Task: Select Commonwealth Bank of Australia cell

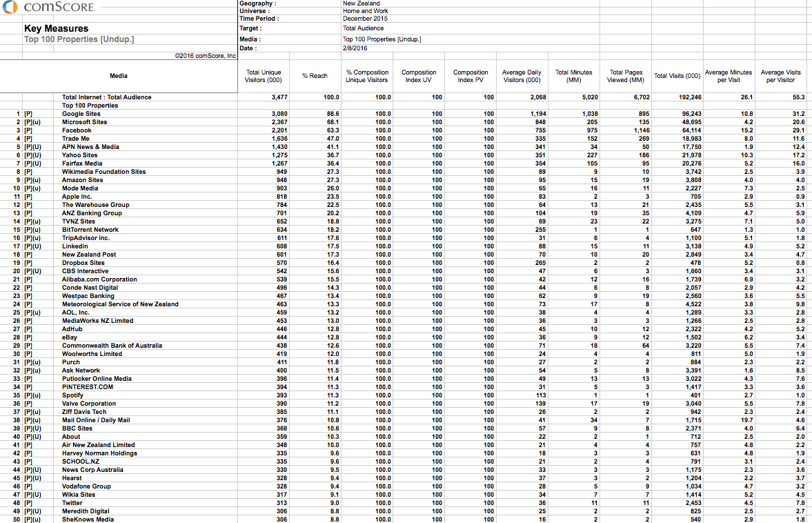Action: tap(112, 346)
